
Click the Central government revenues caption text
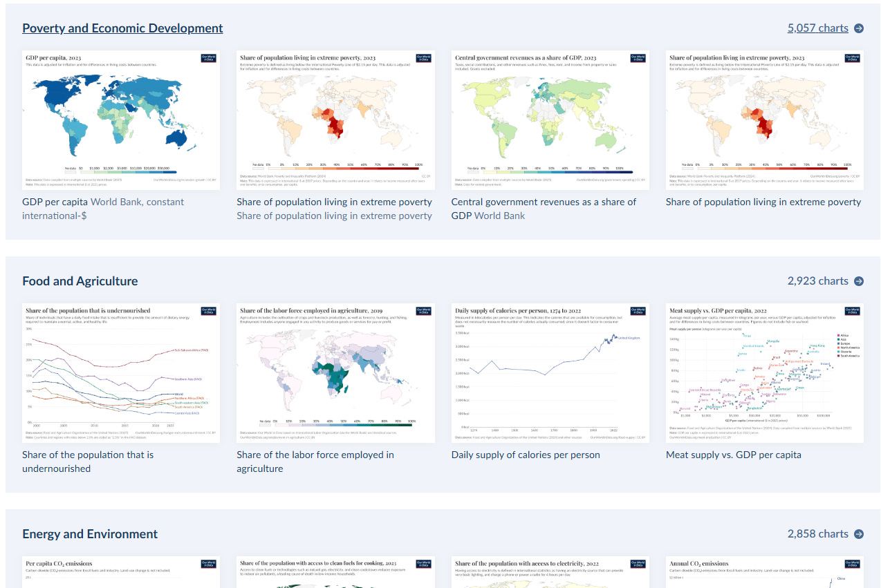tap(544, 209)
